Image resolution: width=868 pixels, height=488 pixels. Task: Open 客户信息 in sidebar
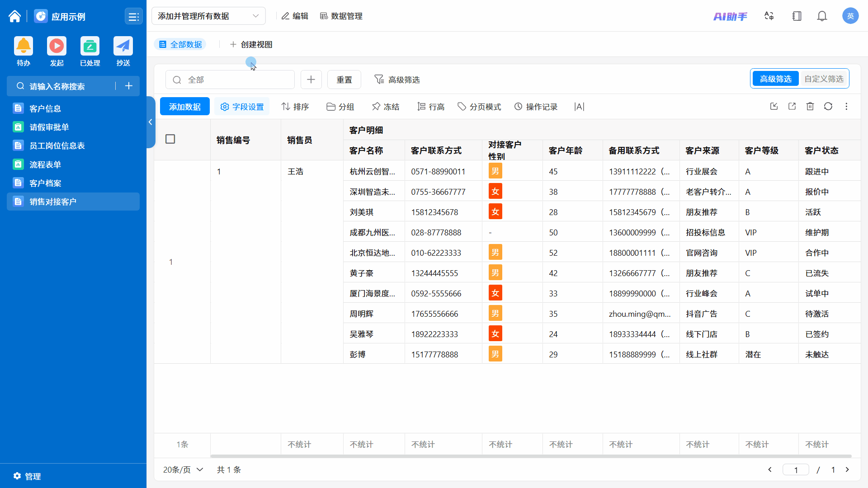[73, 108]
